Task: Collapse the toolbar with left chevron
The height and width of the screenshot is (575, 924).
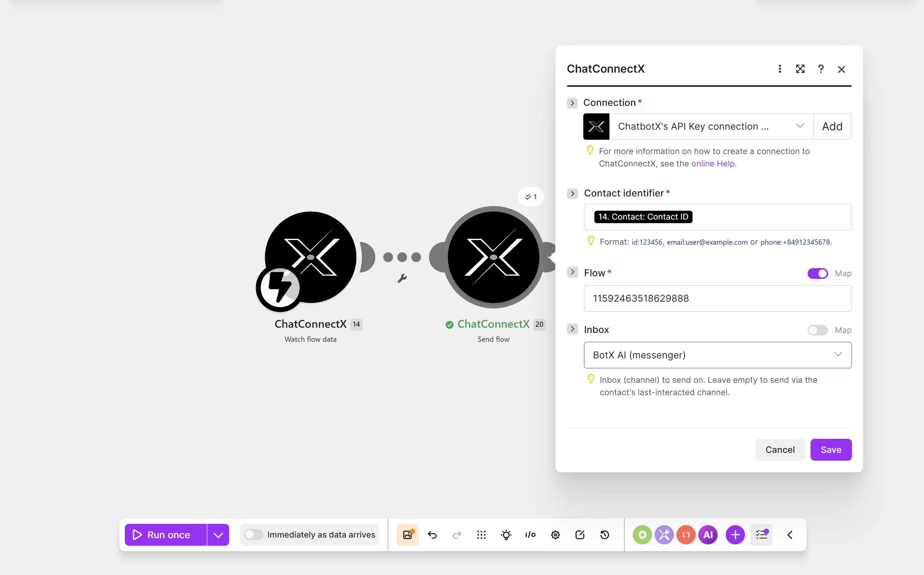Action: [x=790, y=535]
